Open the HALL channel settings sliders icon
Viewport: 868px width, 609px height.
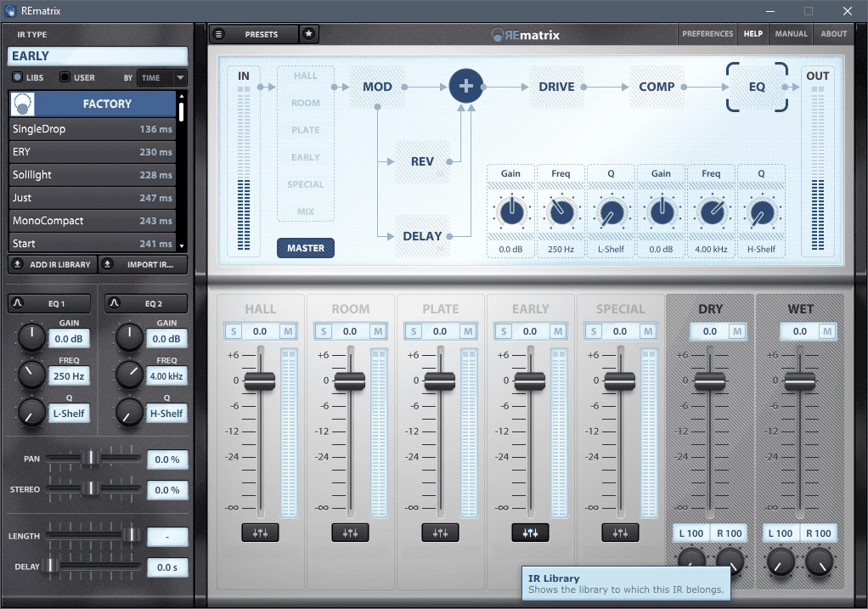tap(260, 533)
